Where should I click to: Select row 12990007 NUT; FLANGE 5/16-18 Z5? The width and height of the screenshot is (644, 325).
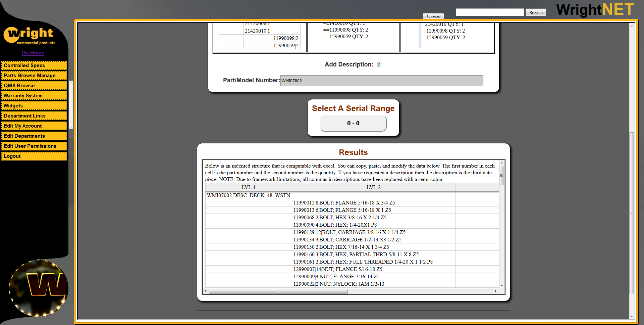[x=373, y=269]
